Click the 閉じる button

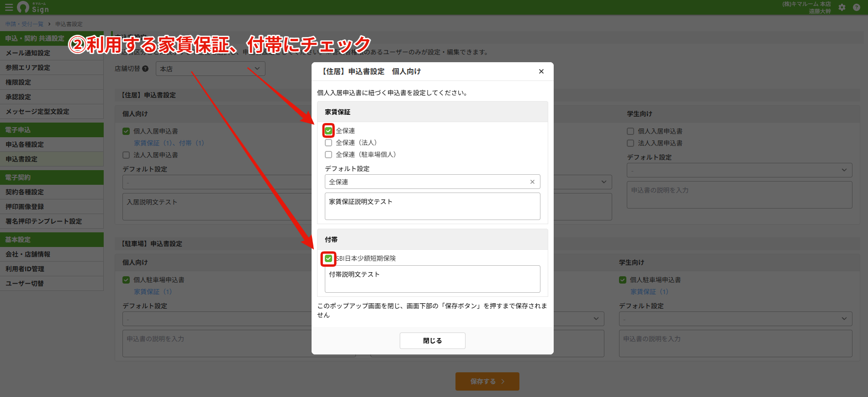coord(433,341)
